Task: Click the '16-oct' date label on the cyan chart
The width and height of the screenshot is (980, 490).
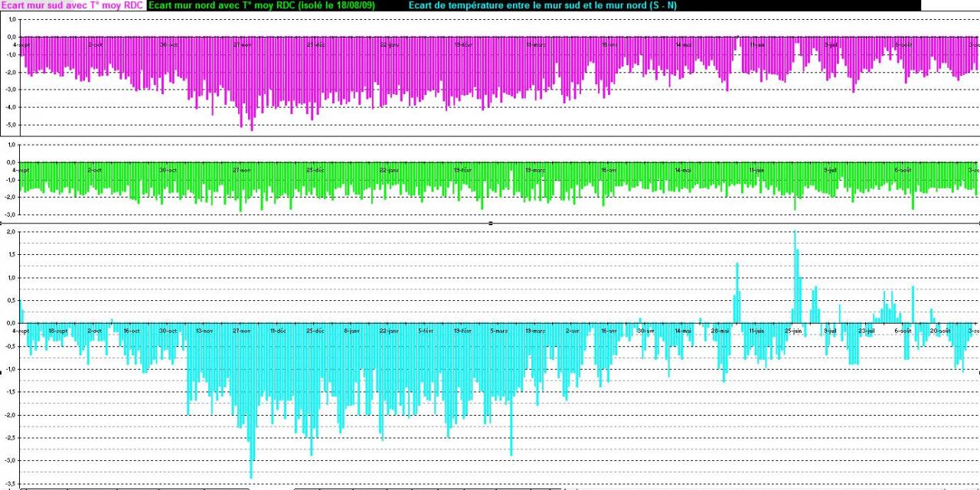Action: pyautogui.click(x=131, y=331)
